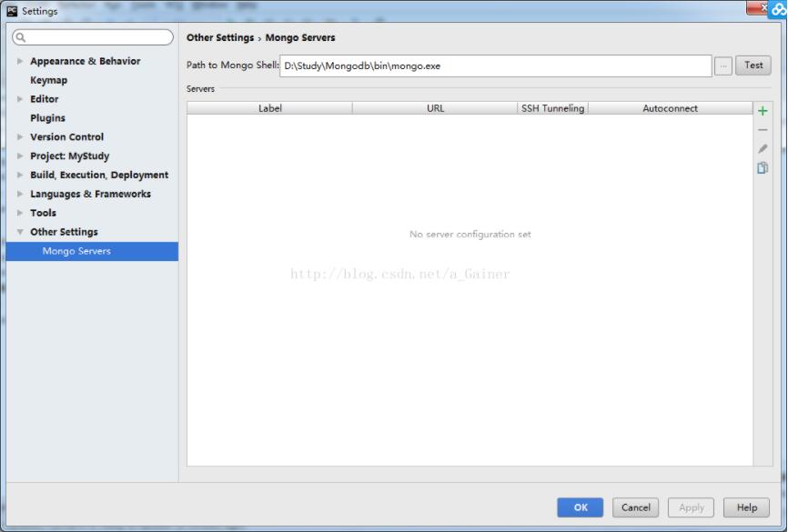Click Mongo Servers in the breadcrumb

click(300, 37)
